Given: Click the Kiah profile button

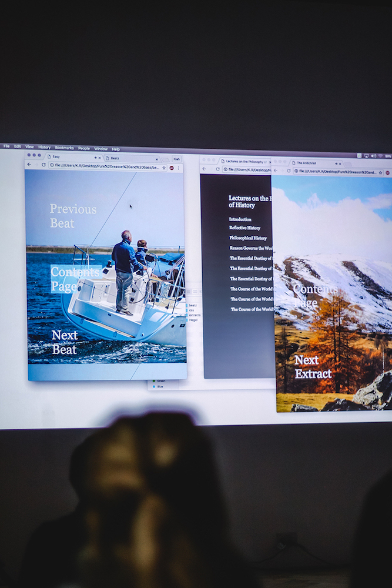Looking at the screenshot, I should click(x=176, y=159).
